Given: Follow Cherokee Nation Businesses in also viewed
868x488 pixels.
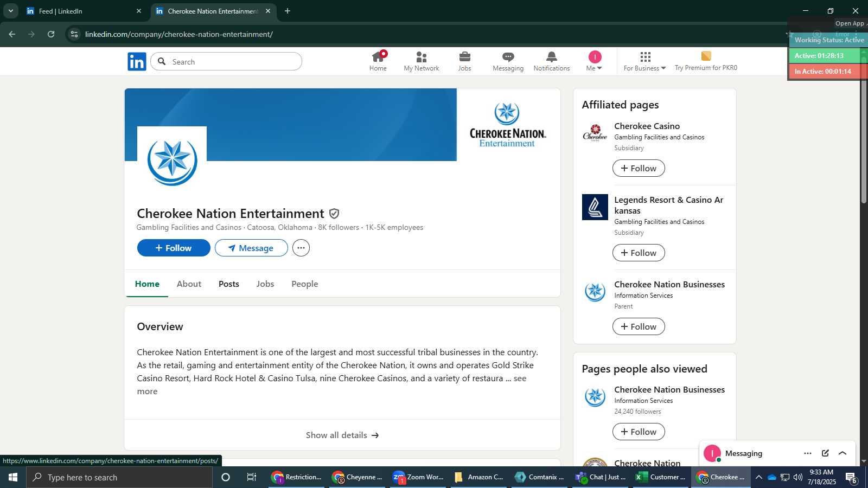Looking at the screenshot, I should coord(639,432).
